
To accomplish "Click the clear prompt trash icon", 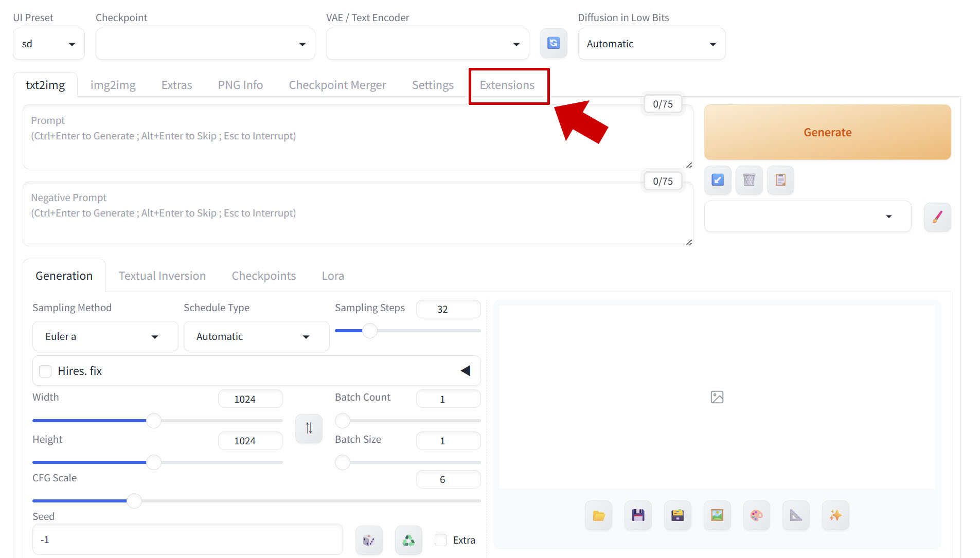I will pyautogui.click(x=749, y=180).
